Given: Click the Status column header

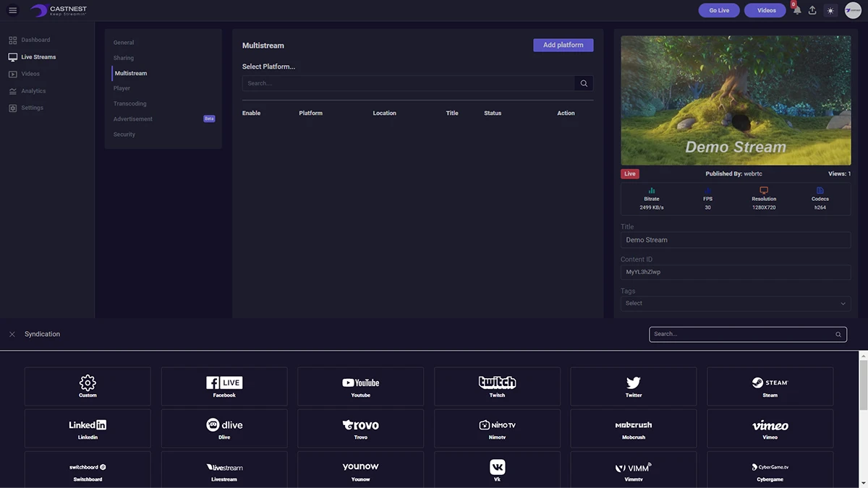Looking at the screenshot, I should point(493,114).
